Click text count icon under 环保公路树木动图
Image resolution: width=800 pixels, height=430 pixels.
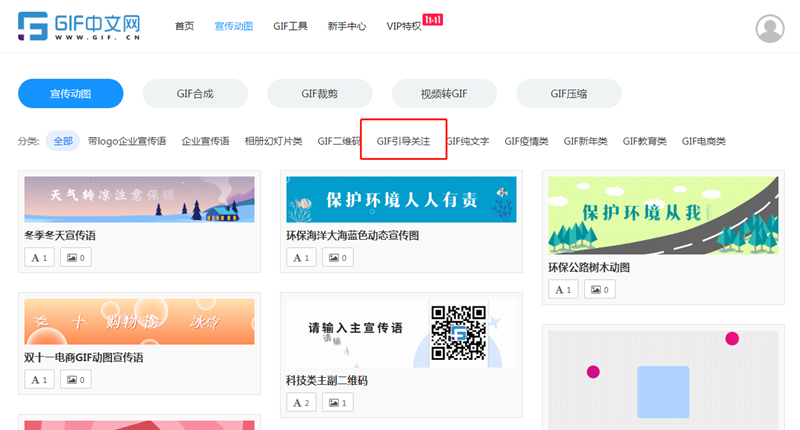pos(563,290)
